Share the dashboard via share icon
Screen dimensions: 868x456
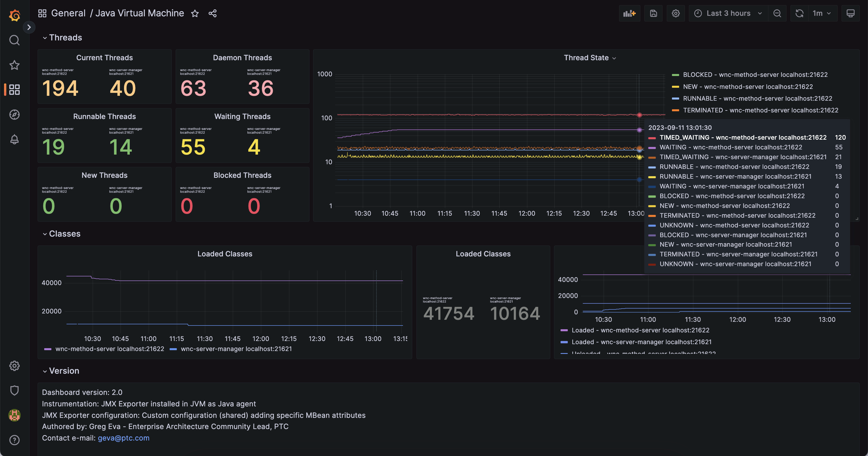[212, 13]
